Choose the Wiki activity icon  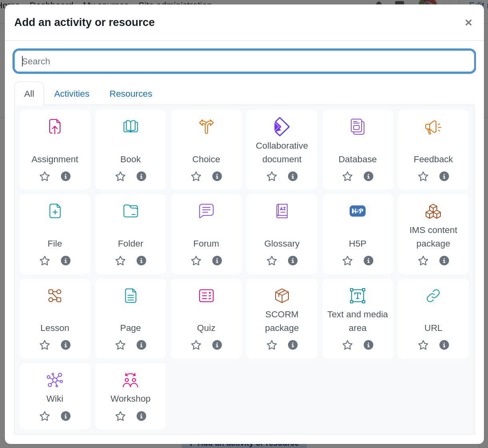coord(55,380)
